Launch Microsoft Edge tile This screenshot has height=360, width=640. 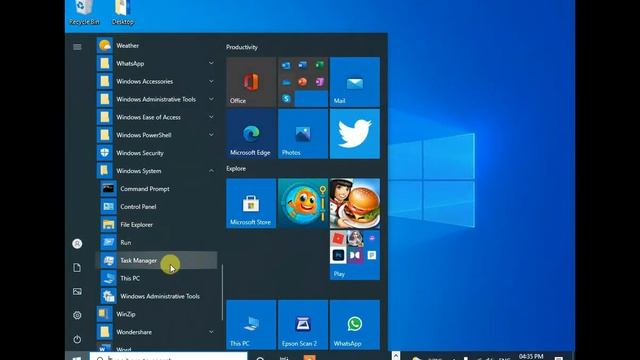(x=251, y=134)
